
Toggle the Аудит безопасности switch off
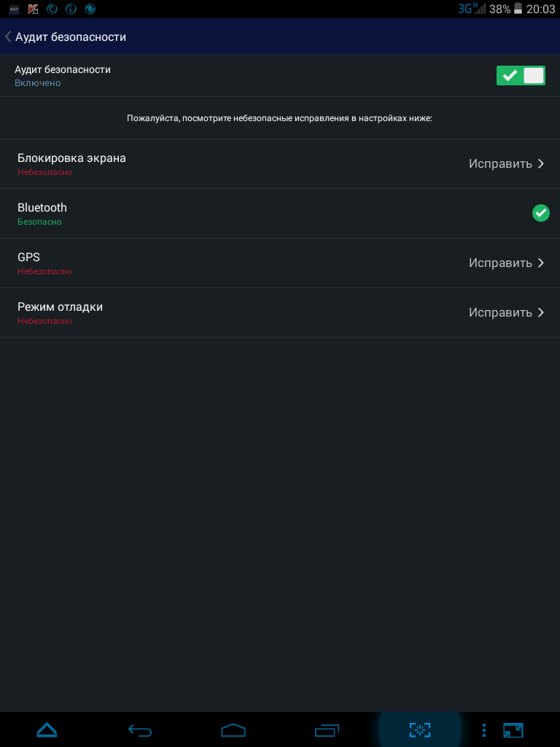coord(521,76)
